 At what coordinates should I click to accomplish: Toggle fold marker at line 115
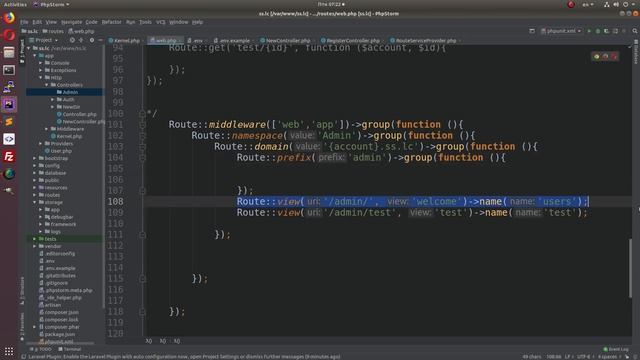coord(142,279)
